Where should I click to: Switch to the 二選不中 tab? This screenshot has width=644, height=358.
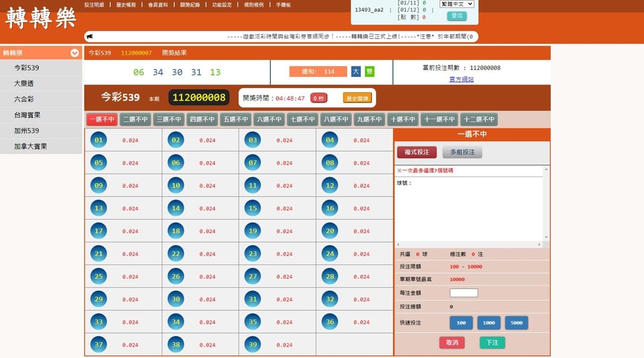click(135, 119)
